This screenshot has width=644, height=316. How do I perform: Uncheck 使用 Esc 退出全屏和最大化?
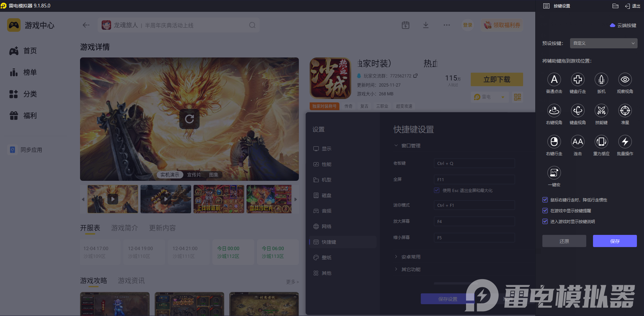(436, 190)
